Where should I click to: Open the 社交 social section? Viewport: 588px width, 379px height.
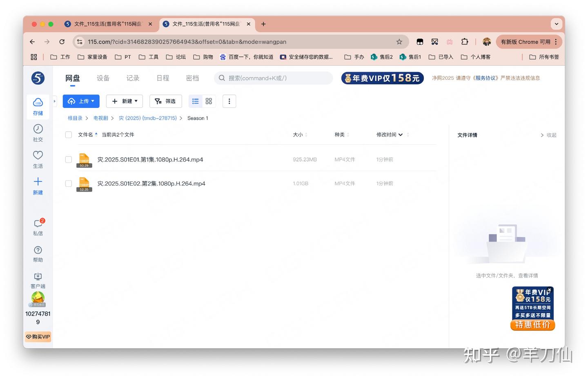[x=38, y=133]
